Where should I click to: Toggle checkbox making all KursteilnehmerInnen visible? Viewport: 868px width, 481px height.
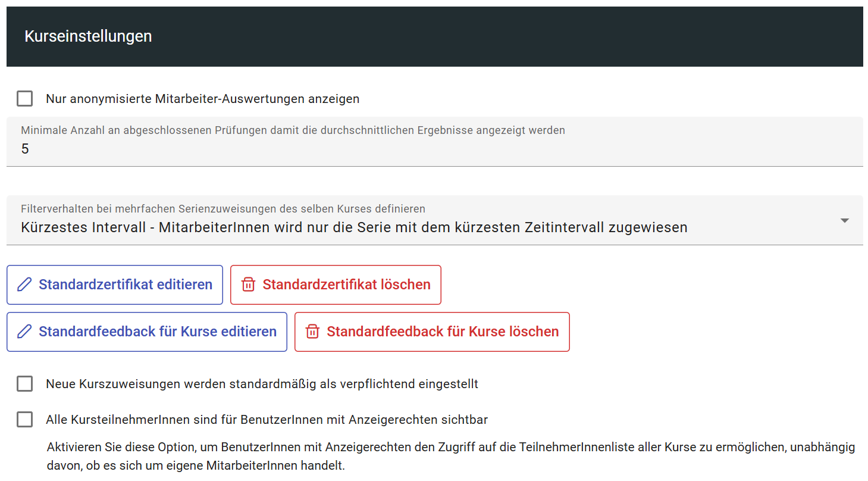click(x=25, y=420)
